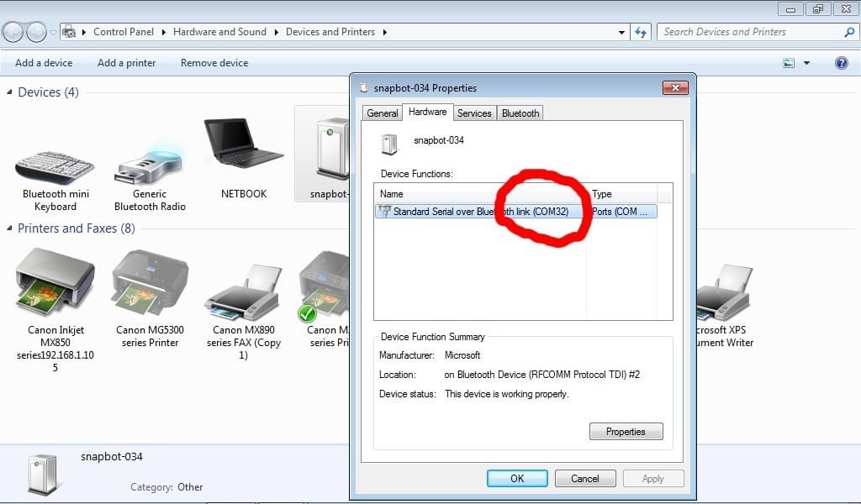This screenshot has height=504, width=861.
Task: Select the Generic Bluetooth Radio device
Action: tap(150, 165)
